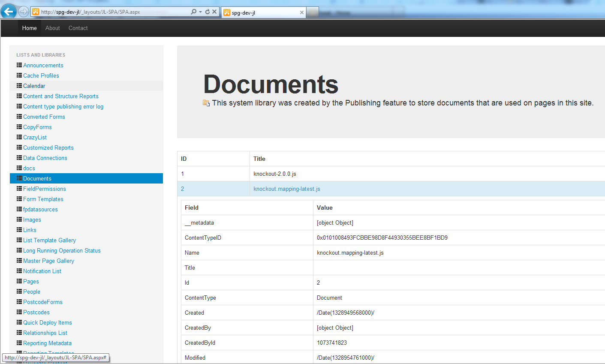Select the Home navigation item
This screenshot has width=605, height=364.
coord(30,28)
